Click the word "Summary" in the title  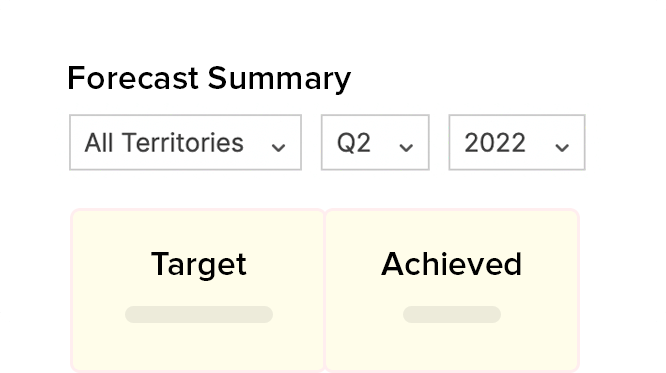[x=279, y=79]
